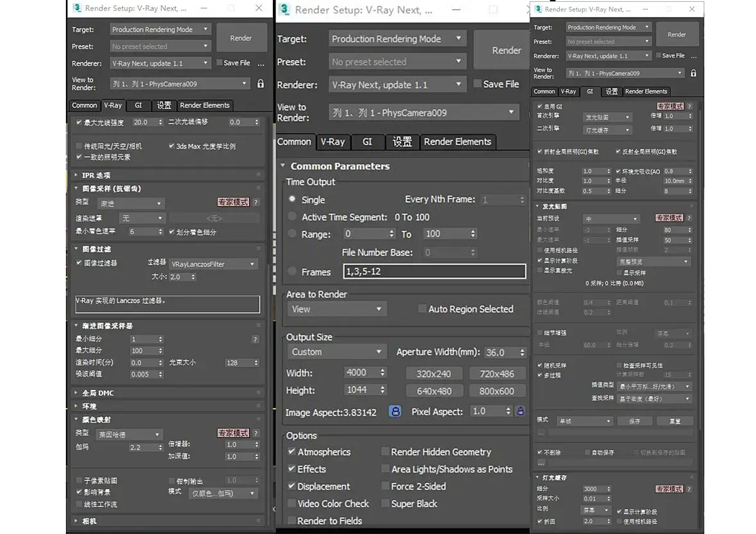
Task: Toggle 启用 GI checkbox in right window
Action: [539, 106]
